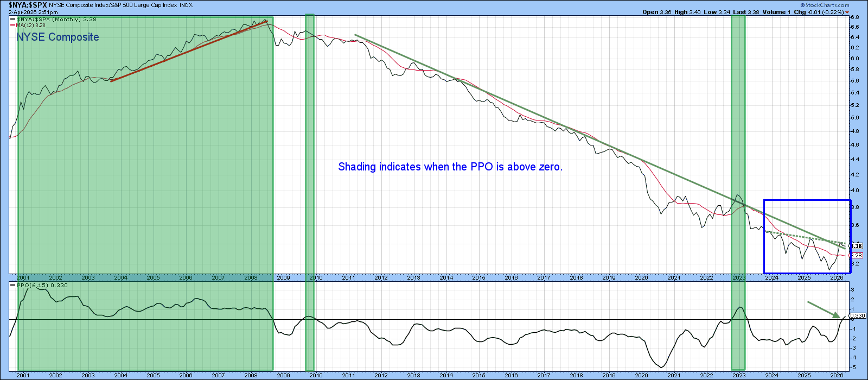Click the 4.6 price axis label
The image size is (868, 380).
854,145
